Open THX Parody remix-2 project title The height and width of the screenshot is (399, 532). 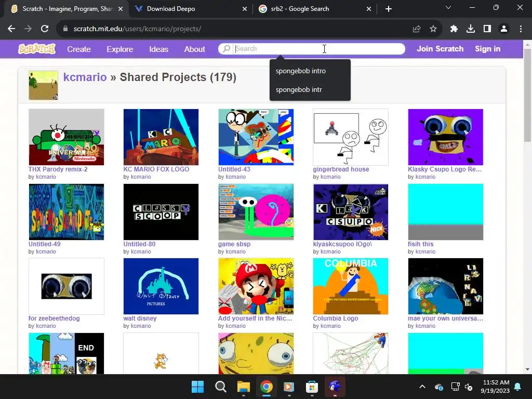click(x=58, y=169)
